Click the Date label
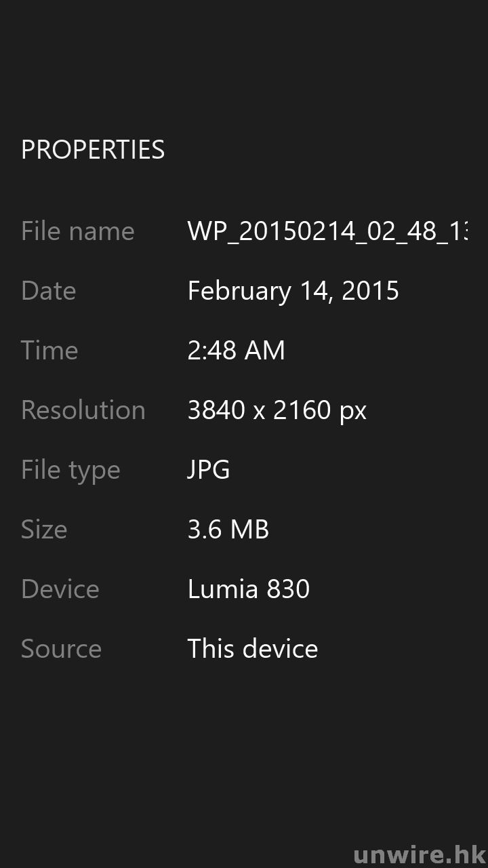 tap(48, 291)
